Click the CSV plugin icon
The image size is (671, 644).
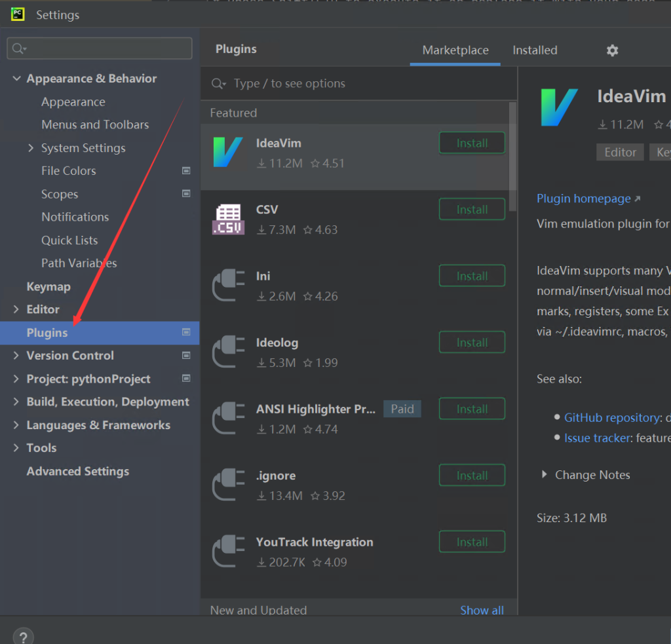click(x=228, y=219)
